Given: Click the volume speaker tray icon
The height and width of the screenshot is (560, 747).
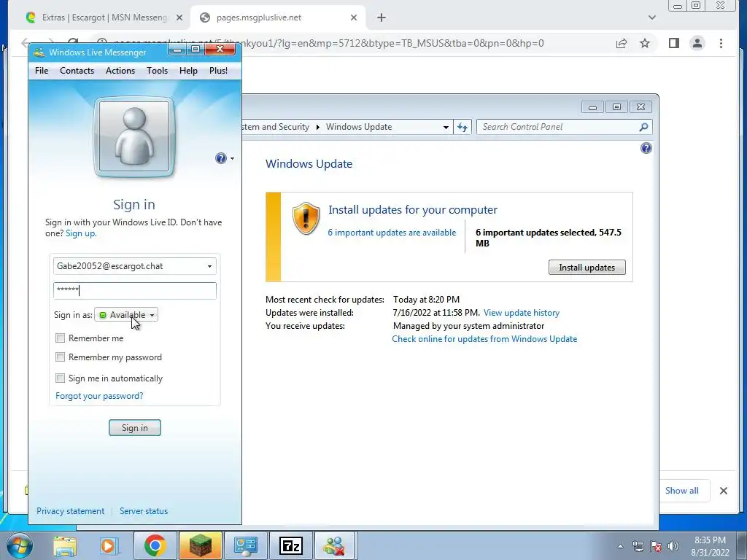Looking at the screenshot, I should tap(673, 546).
